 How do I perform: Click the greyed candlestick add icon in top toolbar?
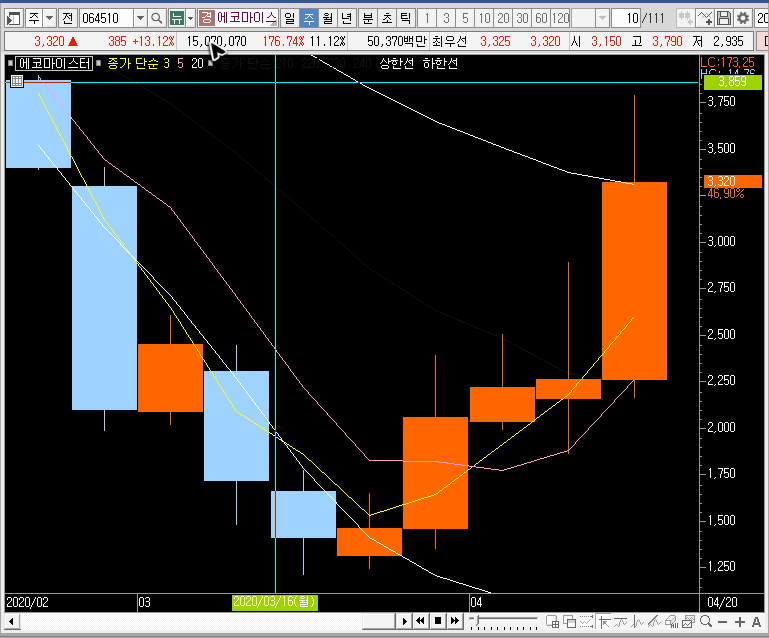click(x=685, y=19)
